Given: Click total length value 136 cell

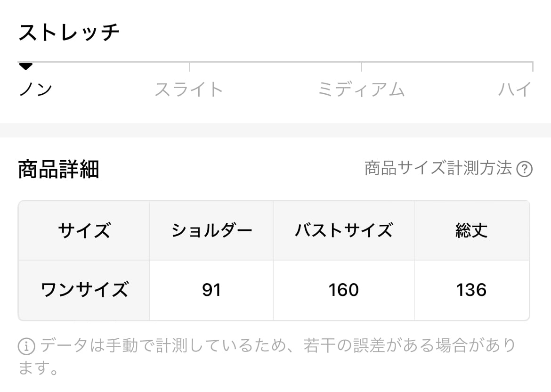Looking at the screenshot, I should pos(471,290).
